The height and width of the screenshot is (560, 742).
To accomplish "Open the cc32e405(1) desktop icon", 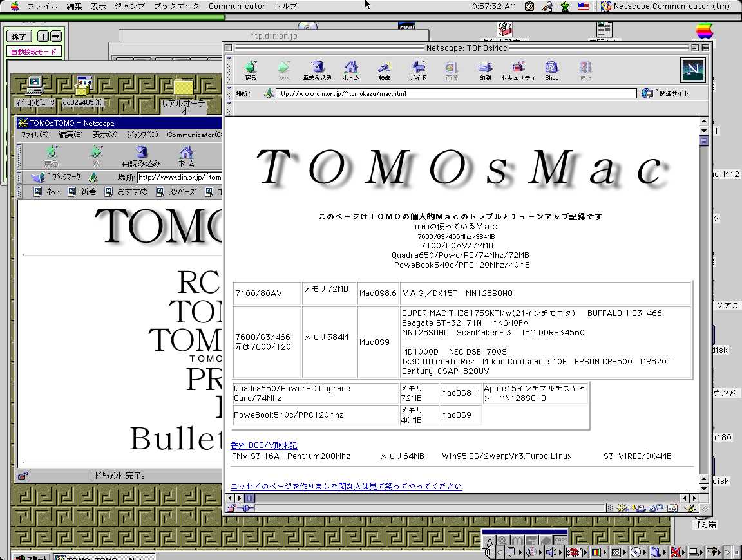I will pos(83,91).
